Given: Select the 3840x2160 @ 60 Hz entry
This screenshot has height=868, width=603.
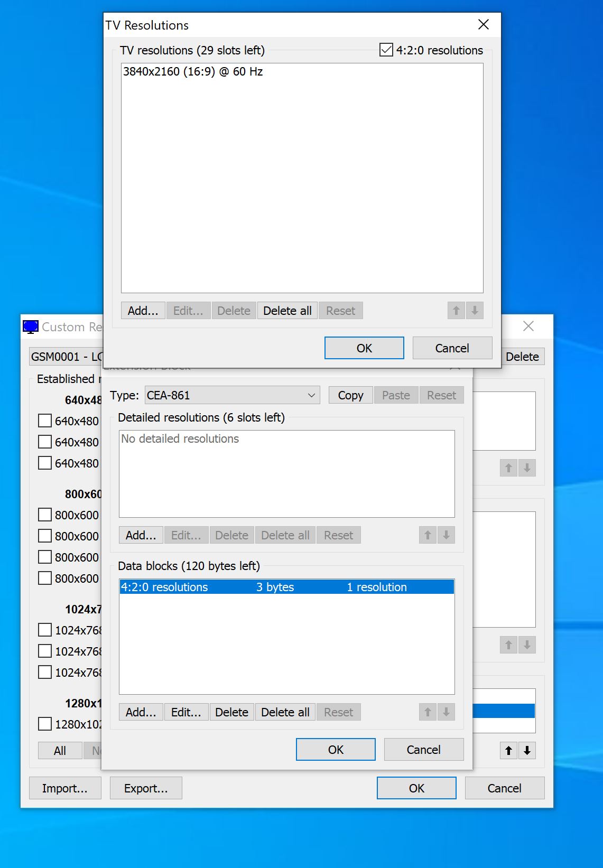Looking at the screenshot, I should click(193, 72).
